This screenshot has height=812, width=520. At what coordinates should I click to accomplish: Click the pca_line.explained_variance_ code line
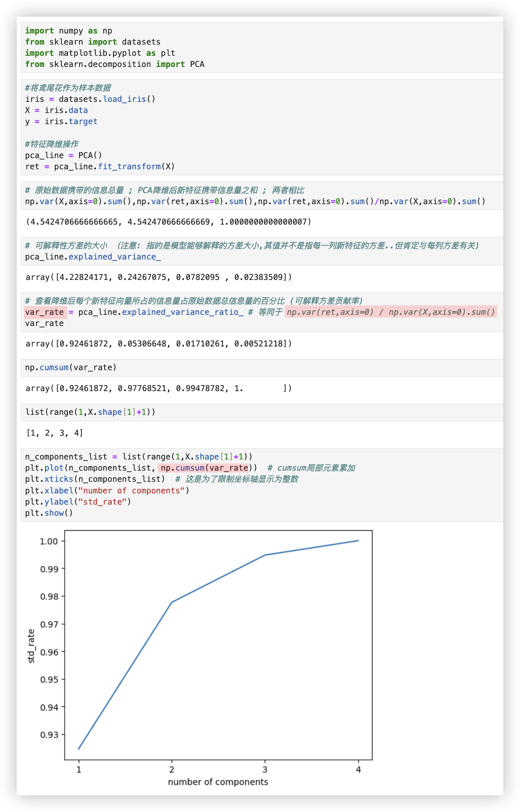(93, 257)
